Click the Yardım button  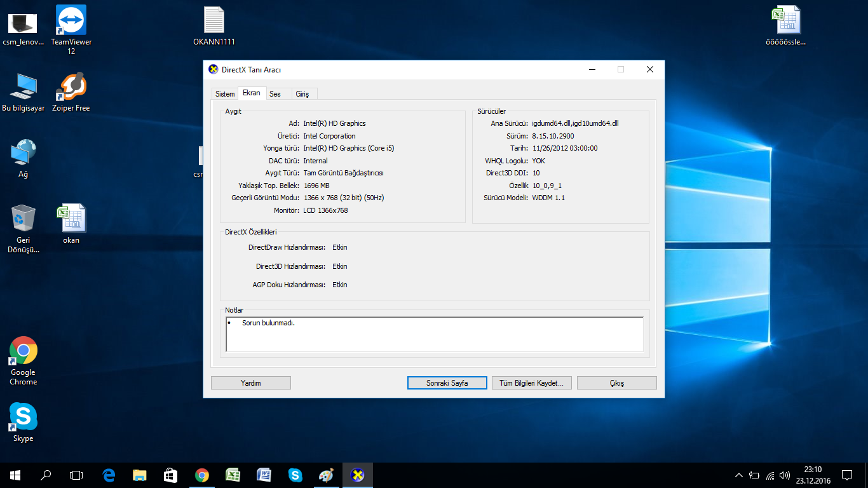click(251, 383)
